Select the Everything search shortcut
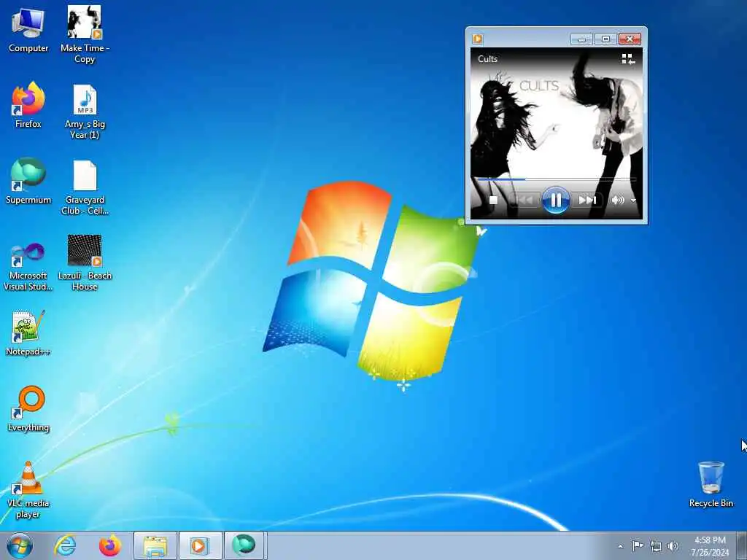 [x=28, y=408]
